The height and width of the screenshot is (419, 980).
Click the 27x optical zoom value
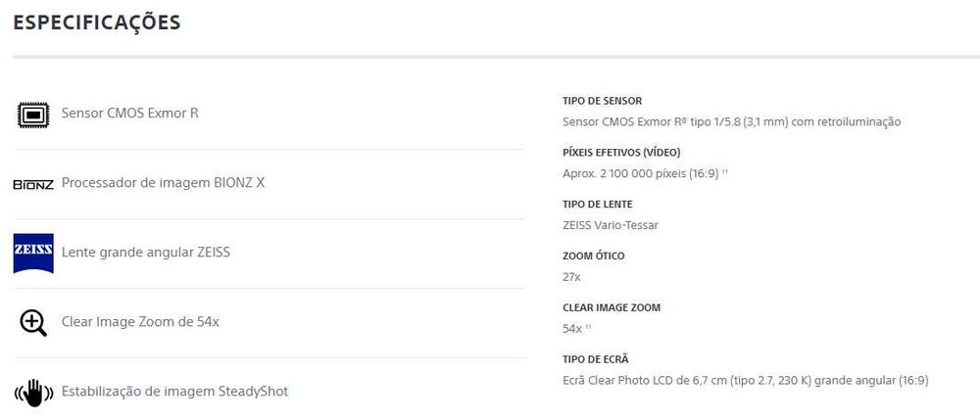[x=571, y=277]
